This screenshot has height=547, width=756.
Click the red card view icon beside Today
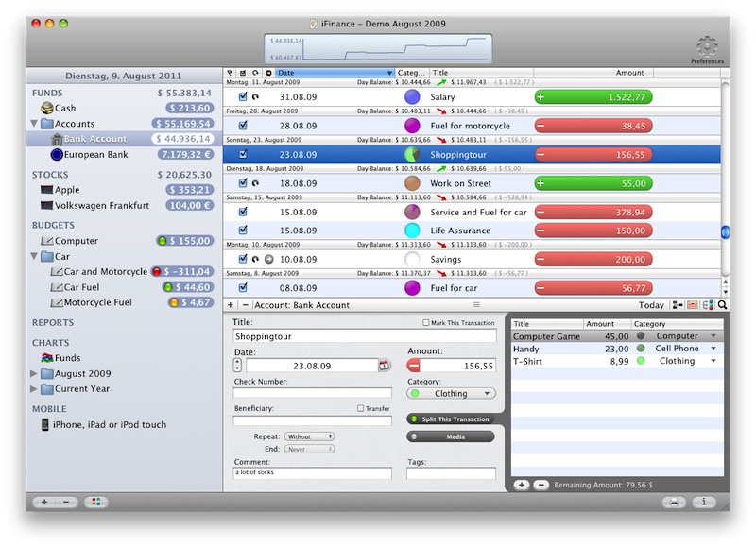tap(693, 304)
